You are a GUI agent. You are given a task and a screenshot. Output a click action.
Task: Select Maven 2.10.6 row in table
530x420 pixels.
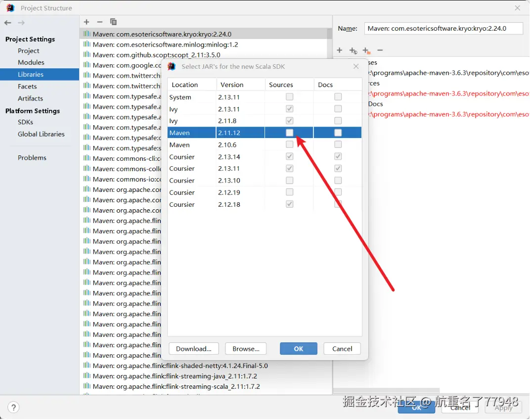[x=265, y=145]
